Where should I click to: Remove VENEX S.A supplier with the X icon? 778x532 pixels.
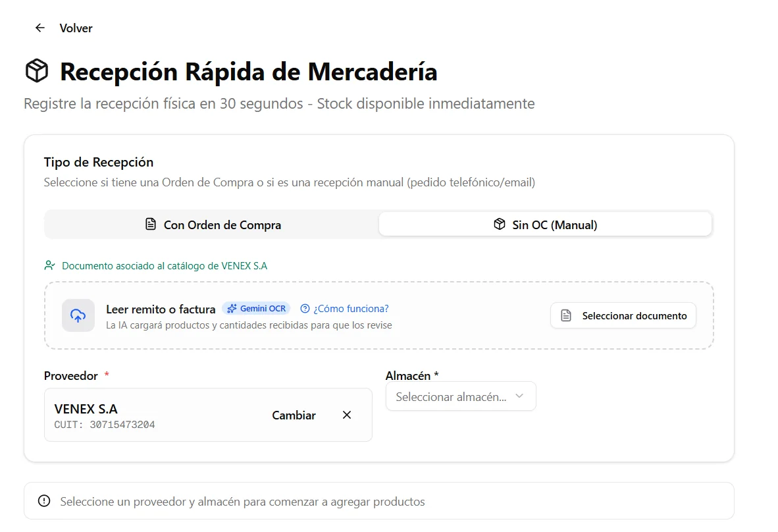point(347,415)
